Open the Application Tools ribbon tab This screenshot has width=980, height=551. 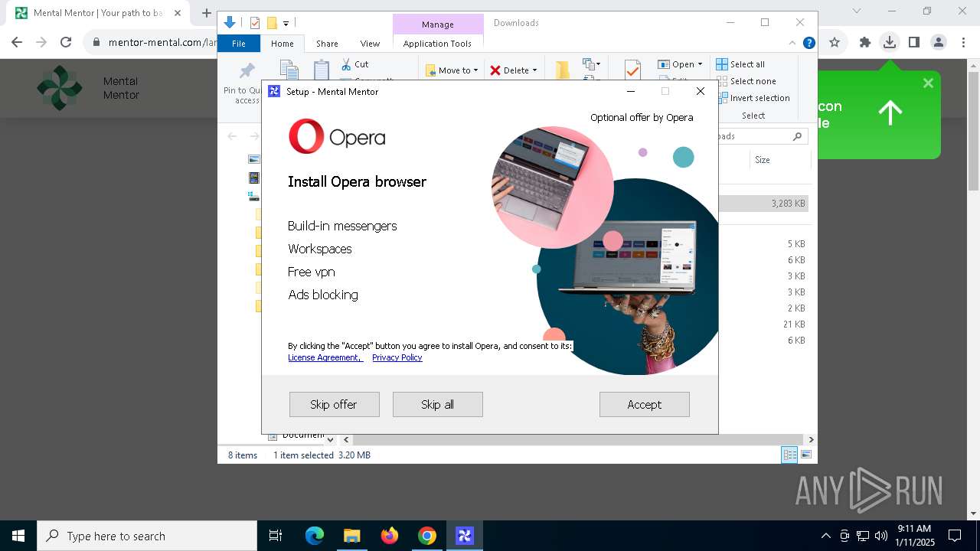coord(437,44)
